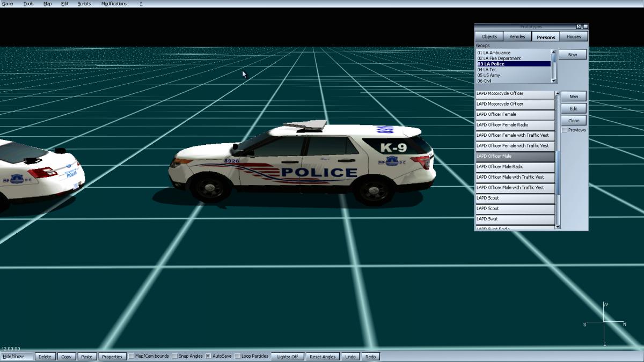The height and width of the screenshot is (362, 644).
Task: Click the prototype list scroll-down arrow
Action: [x=558, y=227]
